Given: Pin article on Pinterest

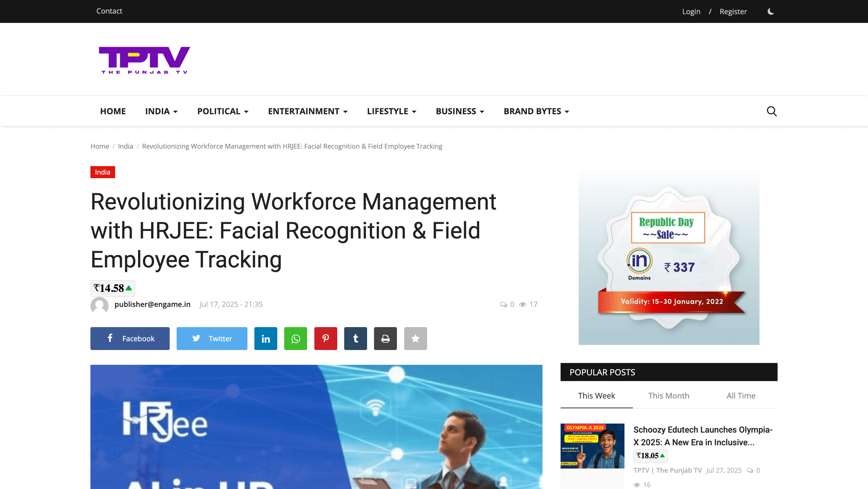Looking at the screenshot, I should 325,338.
